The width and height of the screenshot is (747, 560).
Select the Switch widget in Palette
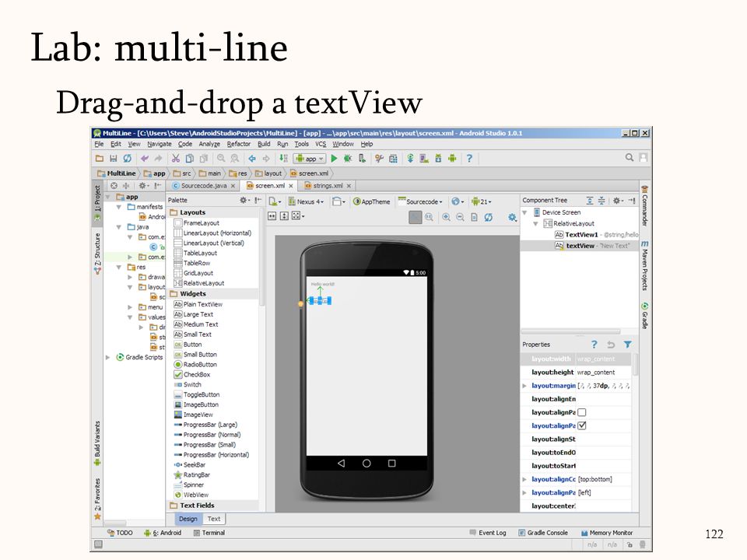pyautogui.click(x=188, y=385)
